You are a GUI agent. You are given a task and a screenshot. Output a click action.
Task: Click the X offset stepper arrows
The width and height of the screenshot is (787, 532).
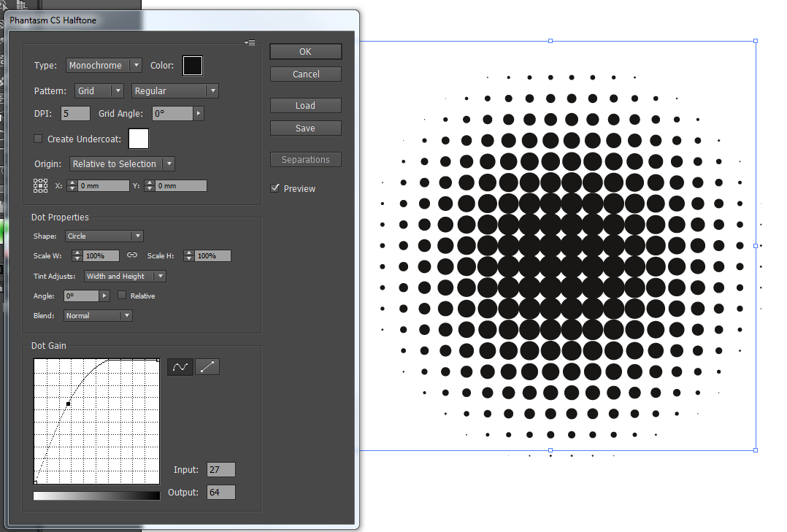coord(72,185)
